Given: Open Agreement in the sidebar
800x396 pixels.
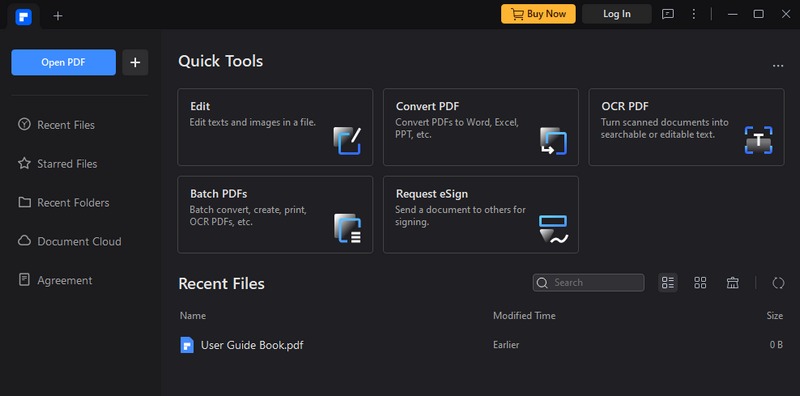Looking at the screenshot, I should pyautogui.click(x=64, y=280).
